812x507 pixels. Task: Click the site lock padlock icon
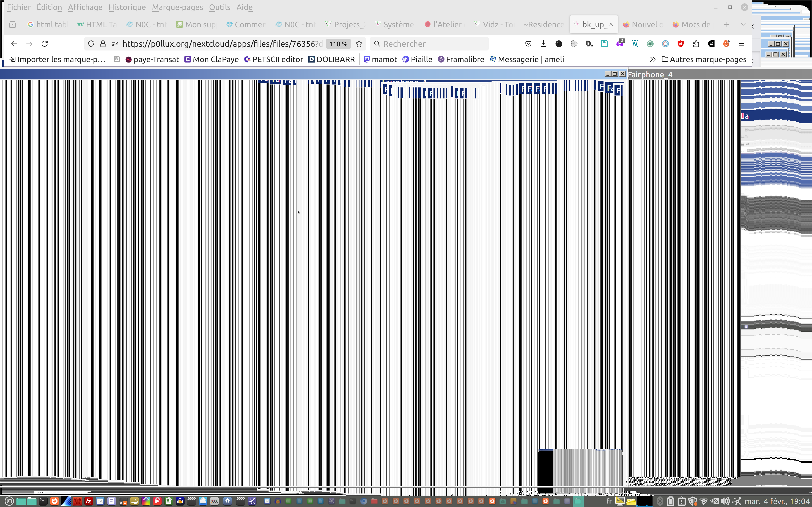coord(103,44)
